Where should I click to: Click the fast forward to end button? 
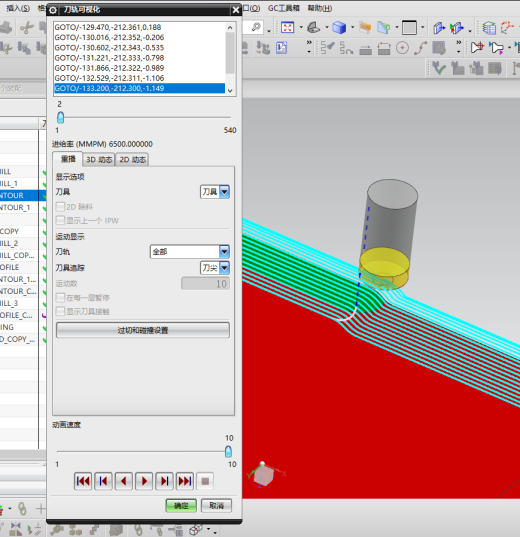[x=185, y=481]
